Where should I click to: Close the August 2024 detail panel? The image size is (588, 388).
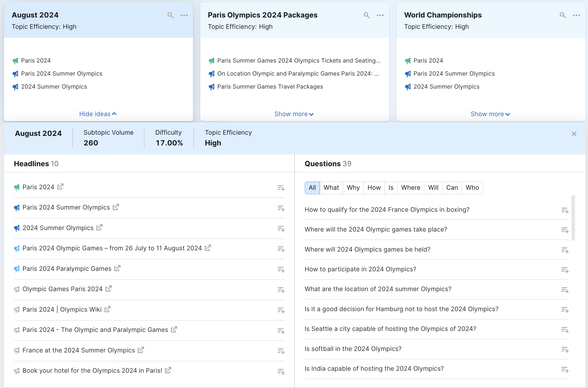tap(574, 134)
